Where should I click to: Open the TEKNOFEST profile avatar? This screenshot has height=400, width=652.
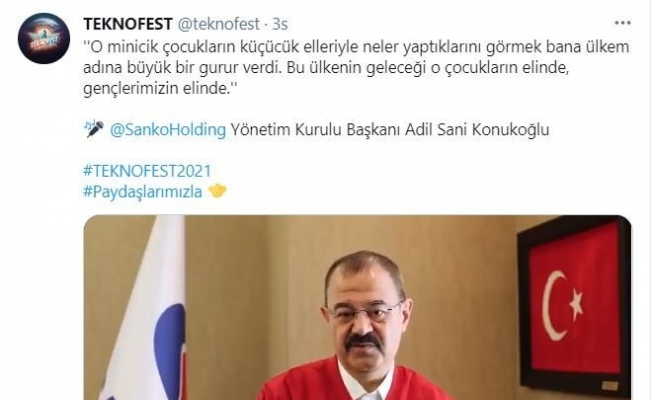(44, 38)
